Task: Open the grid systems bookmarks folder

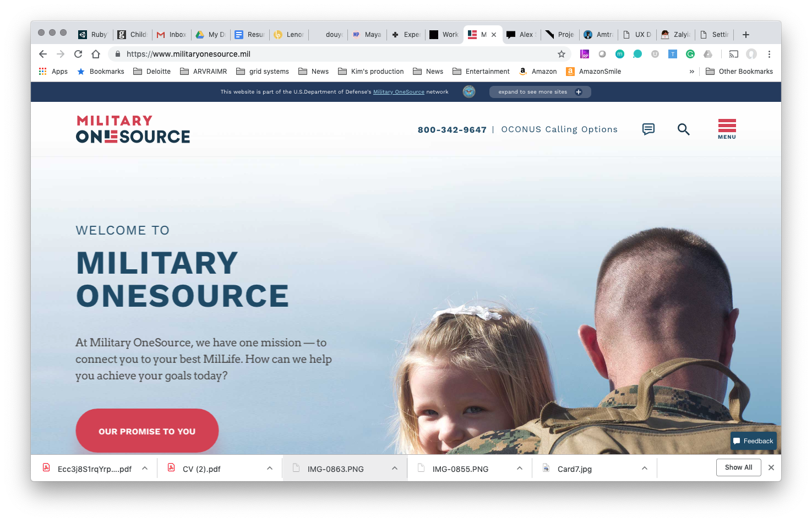Action: coord(263,72)
